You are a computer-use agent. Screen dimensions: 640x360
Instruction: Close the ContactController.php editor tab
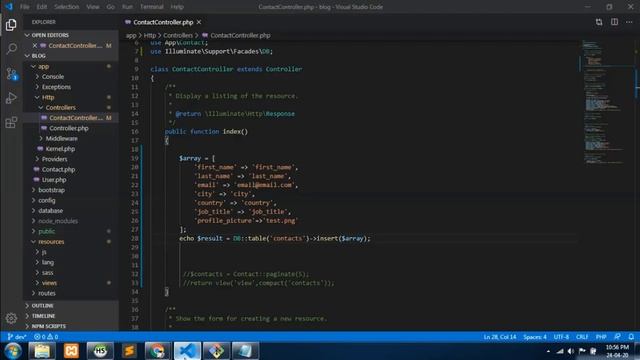click(199, 22)
